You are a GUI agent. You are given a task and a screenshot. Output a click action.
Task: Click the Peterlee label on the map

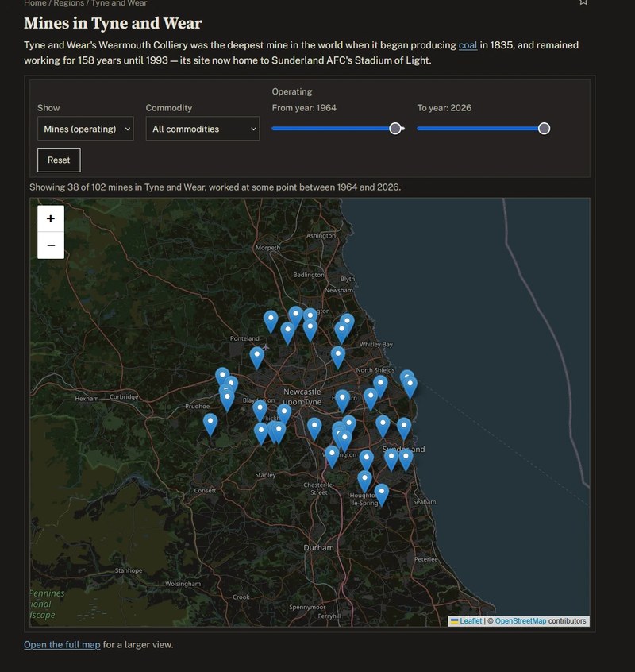[x=426, y=559]
